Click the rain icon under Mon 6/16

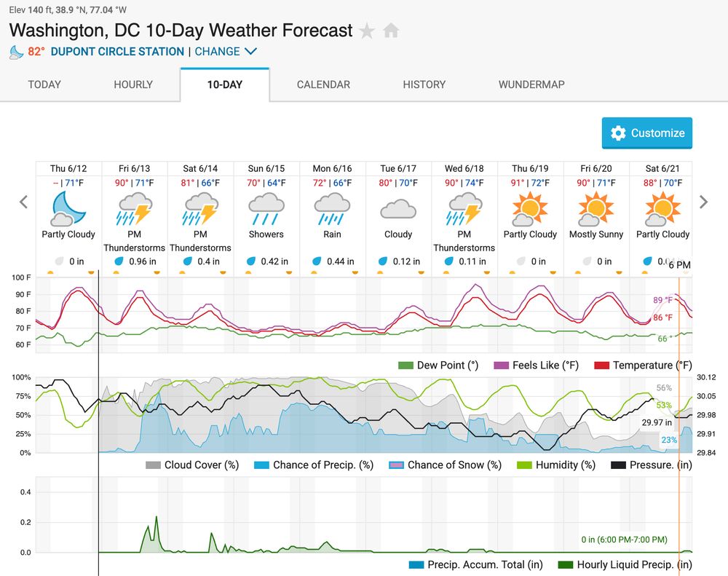(332, 209)
